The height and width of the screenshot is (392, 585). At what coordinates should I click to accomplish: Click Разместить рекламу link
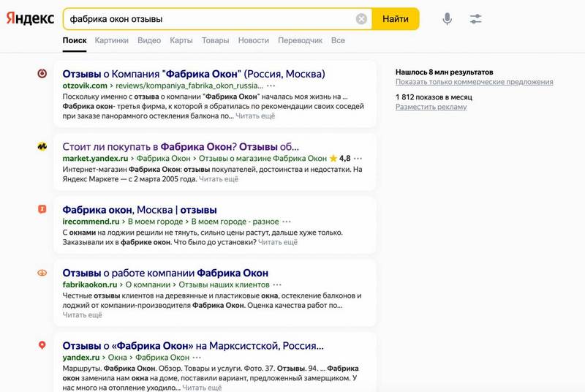tap(431, 107)
